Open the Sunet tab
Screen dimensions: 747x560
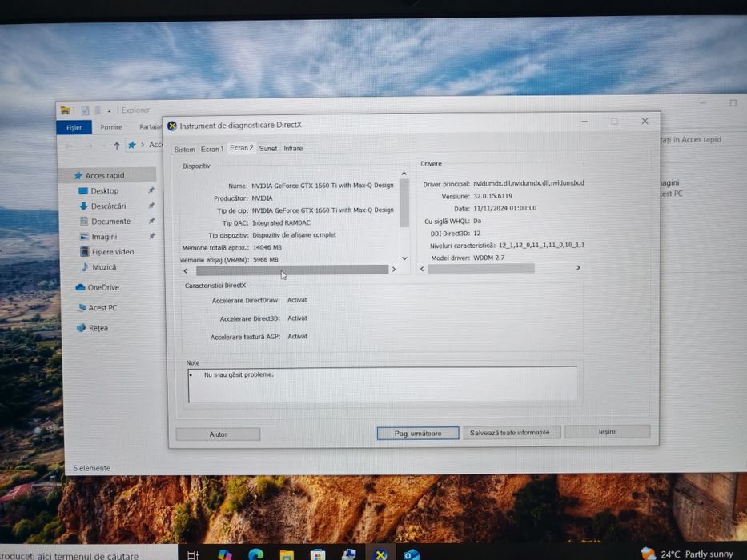[267, 149]
